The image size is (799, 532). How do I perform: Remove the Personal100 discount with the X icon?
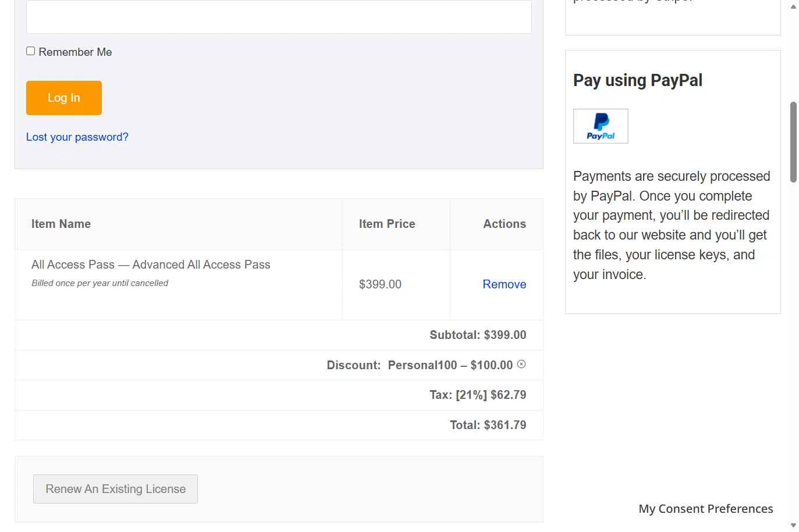click(x=521, y=364)
